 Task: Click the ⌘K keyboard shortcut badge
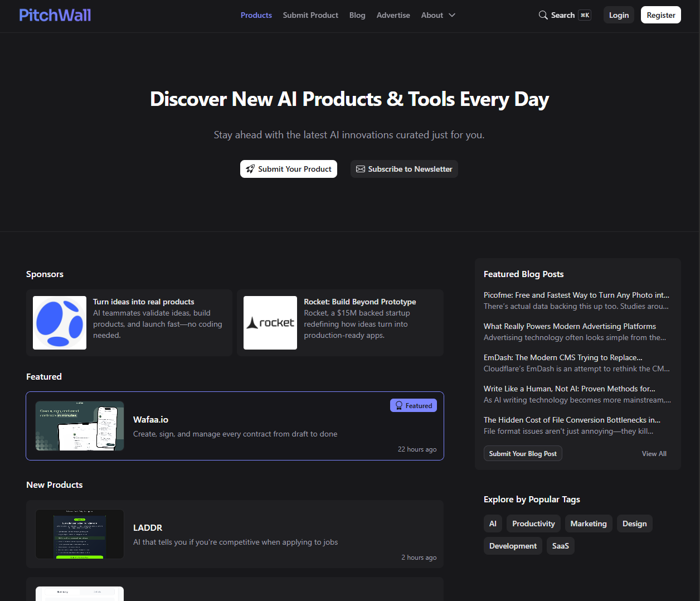584,15
